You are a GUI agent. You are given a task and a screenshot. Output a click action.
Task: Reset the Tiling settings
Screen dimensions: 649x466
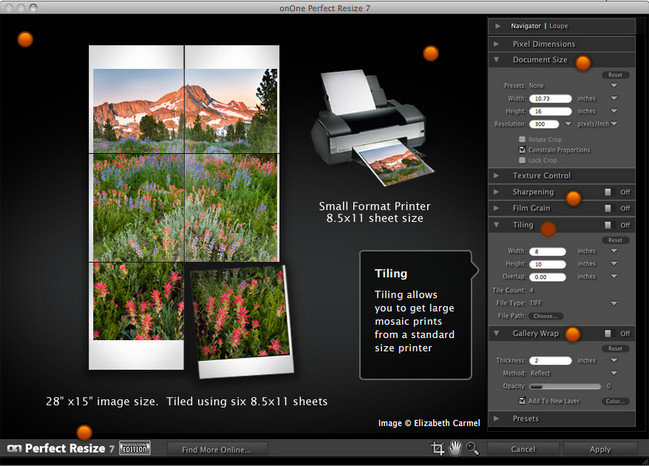coord(615,240)
